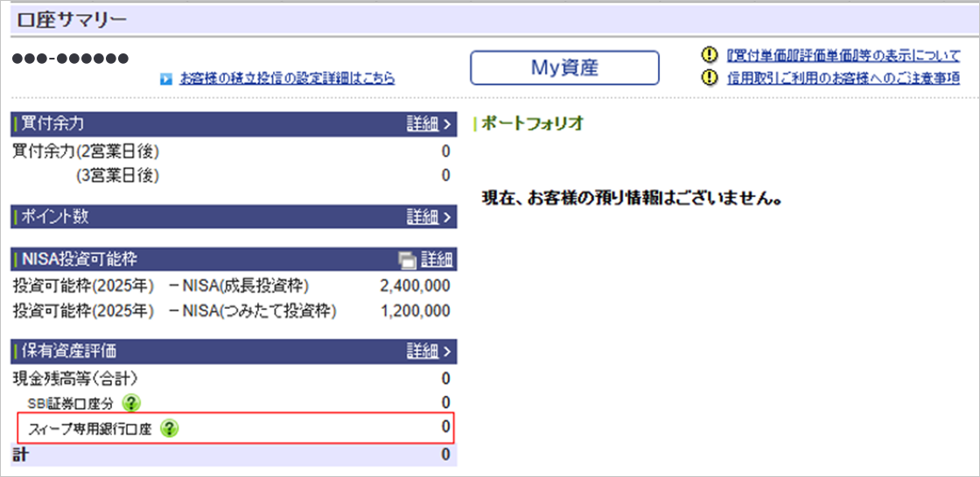Click the blue arrow icon beside 積立投信 link
This screenshot has height=477, width=980.
[166, 79]
